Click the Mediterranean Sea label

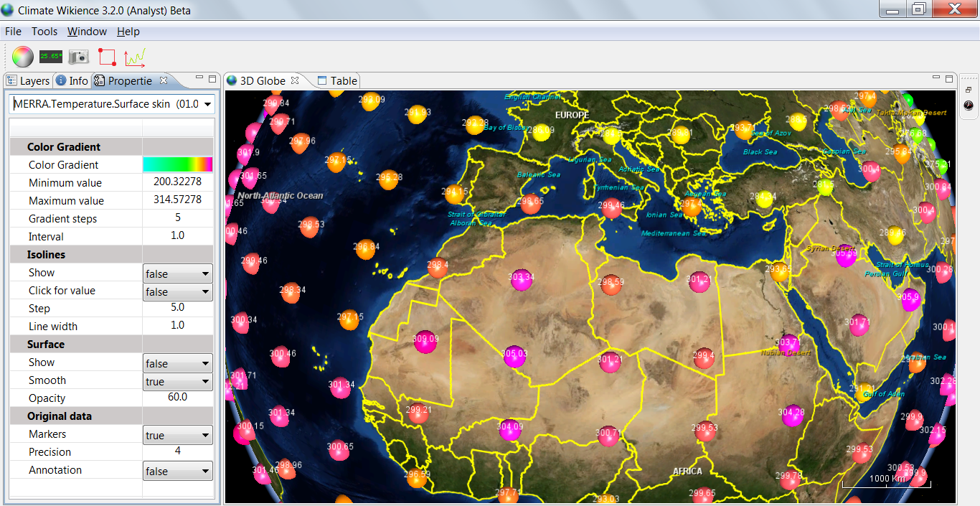pyautogui.click(x=674, y=233)
